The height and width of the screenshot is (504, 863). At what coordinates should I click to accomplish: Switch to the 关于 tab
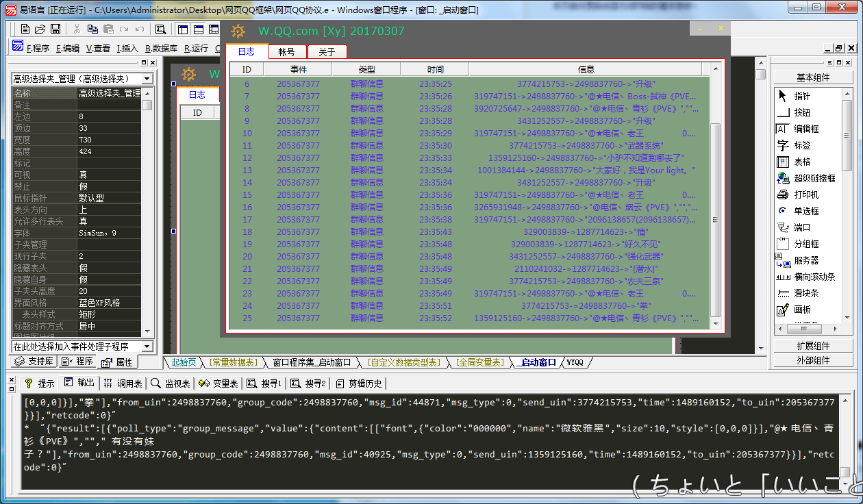coord(327,52)
